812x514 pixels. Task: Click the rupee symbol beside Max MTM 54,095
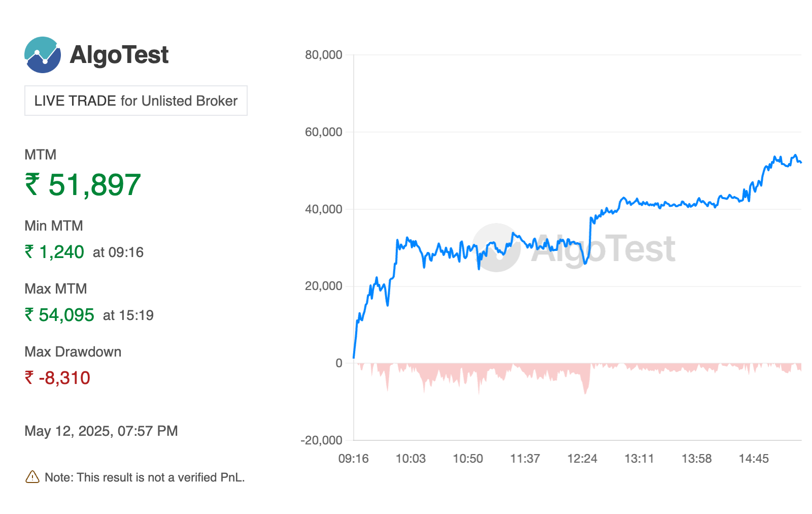pos(29,314)
